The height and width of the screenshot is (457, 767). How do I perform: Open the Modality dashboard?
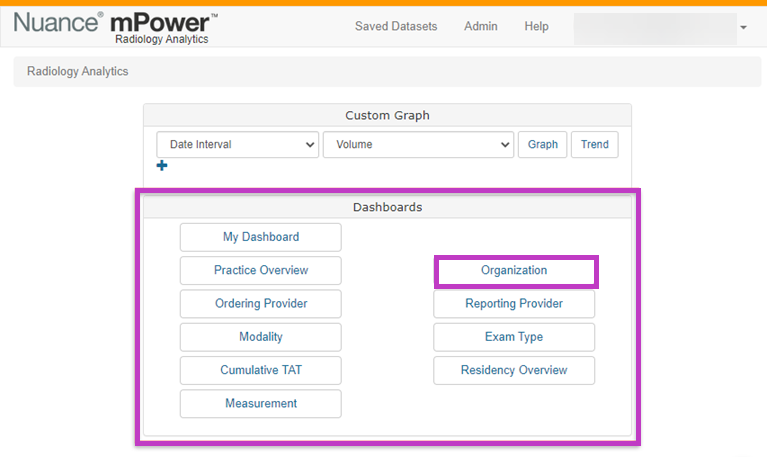coord(261,337)
